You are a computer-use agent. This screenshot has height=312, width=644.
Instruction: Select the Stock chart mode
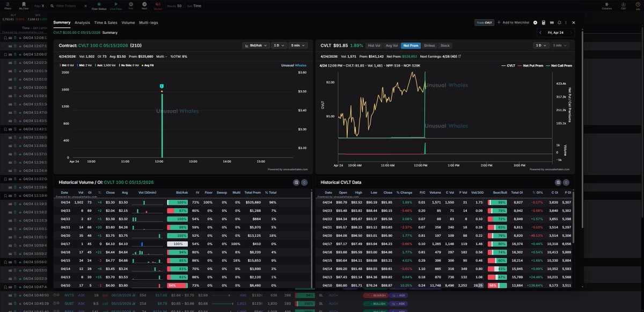click(445, 46)
